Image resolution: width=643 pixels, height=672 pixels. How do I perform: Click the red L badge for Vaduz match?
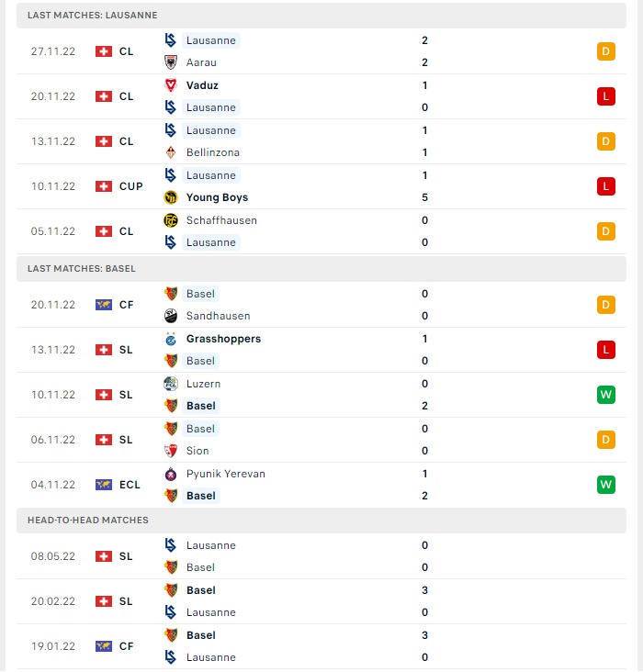point(605,96)
